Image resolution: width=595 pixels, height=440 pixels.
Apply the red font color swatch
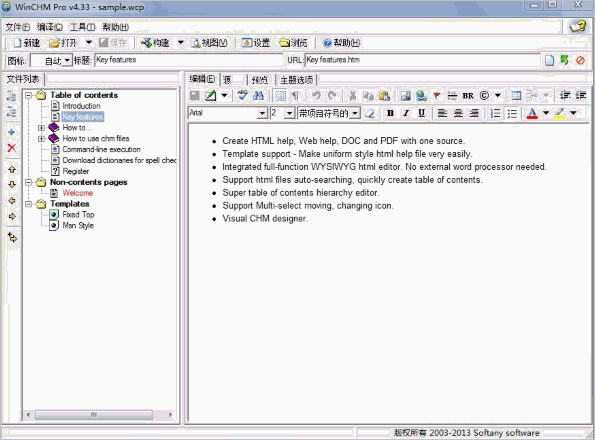click(532, 113)
